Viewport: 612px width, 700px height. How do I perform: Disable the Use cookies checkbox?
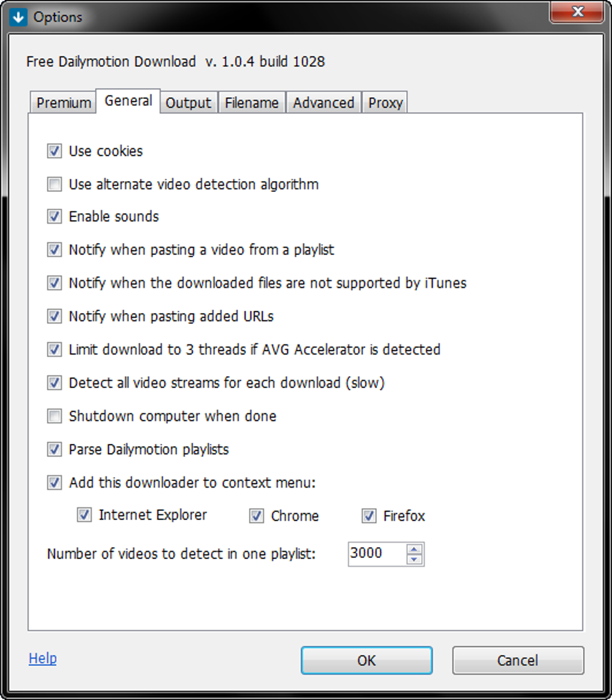click(x=55, y=151)
